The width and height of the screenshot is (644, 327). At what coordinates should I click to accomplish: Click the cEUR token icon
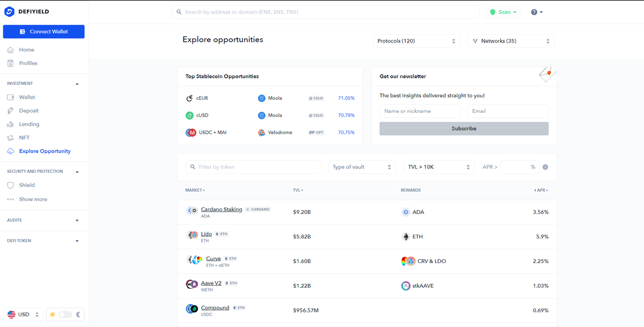click(x=189, y=98)
